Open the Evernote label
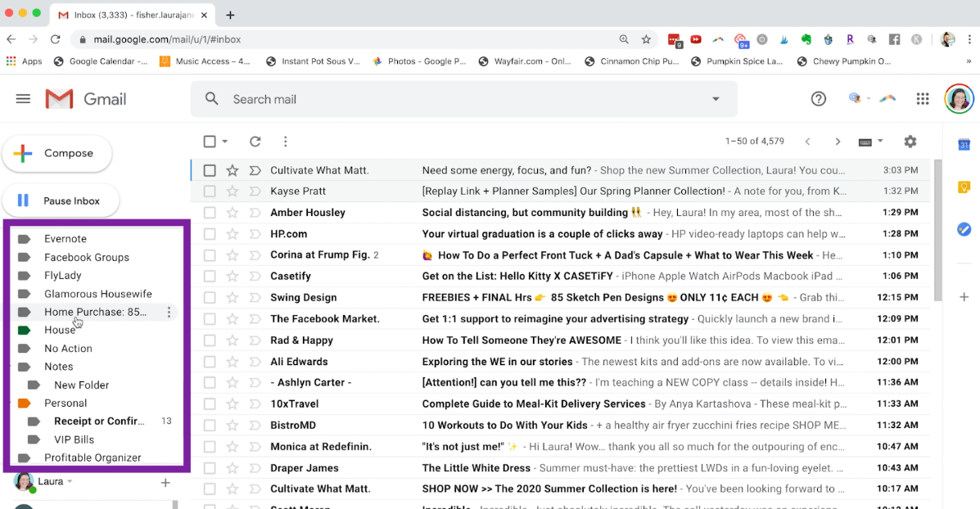Screen dimensions: 980x509 click(x=65, y=239)
